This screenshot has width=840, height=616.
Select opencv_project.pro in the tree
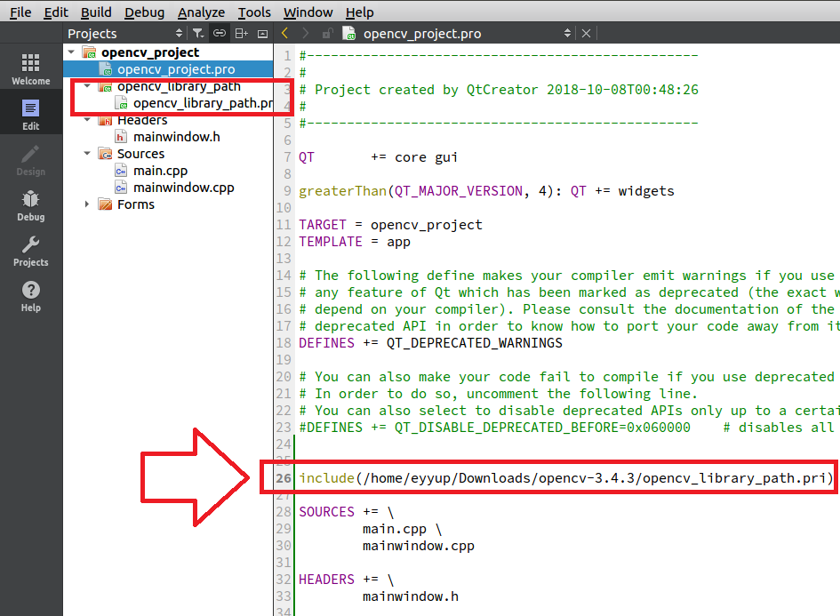176,69
